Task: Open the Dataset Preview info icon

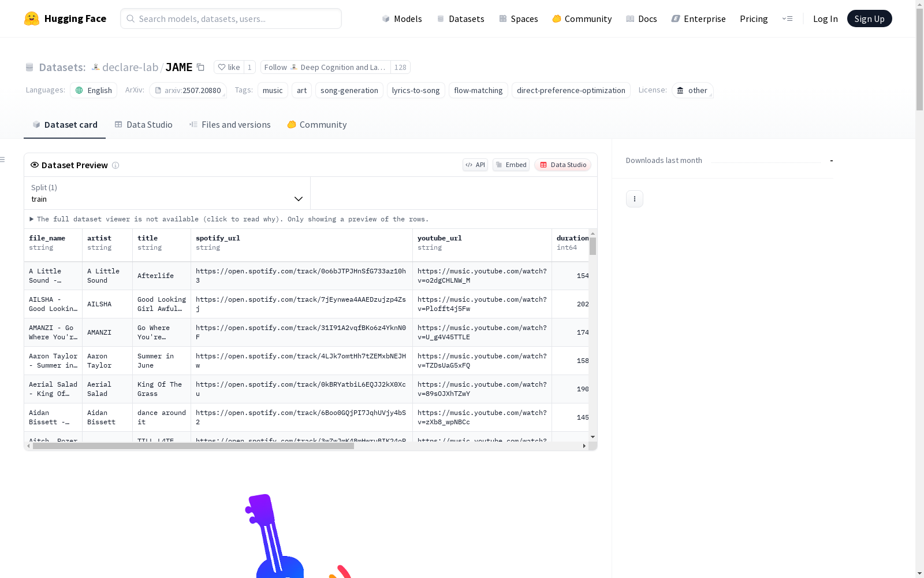Action: 115,165
